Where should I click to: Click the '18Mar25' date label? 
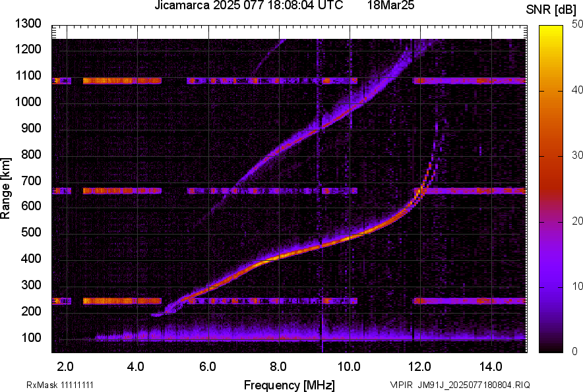click(x=391, y=5)
